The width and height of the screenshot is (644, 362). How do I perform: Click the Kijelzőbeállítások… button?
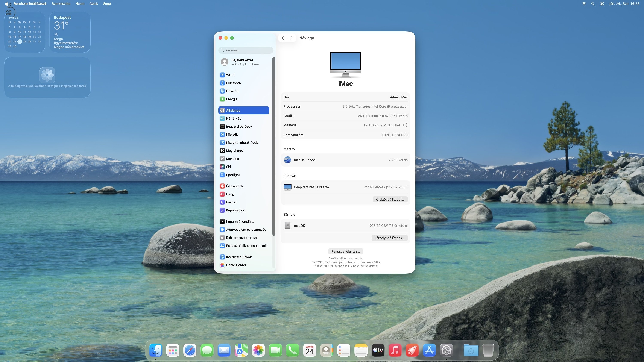(390, 199)
